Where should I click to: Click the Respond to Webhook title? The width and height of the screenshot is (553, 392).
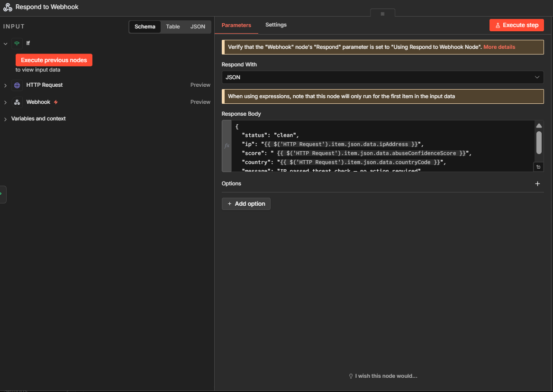(47, 7)
